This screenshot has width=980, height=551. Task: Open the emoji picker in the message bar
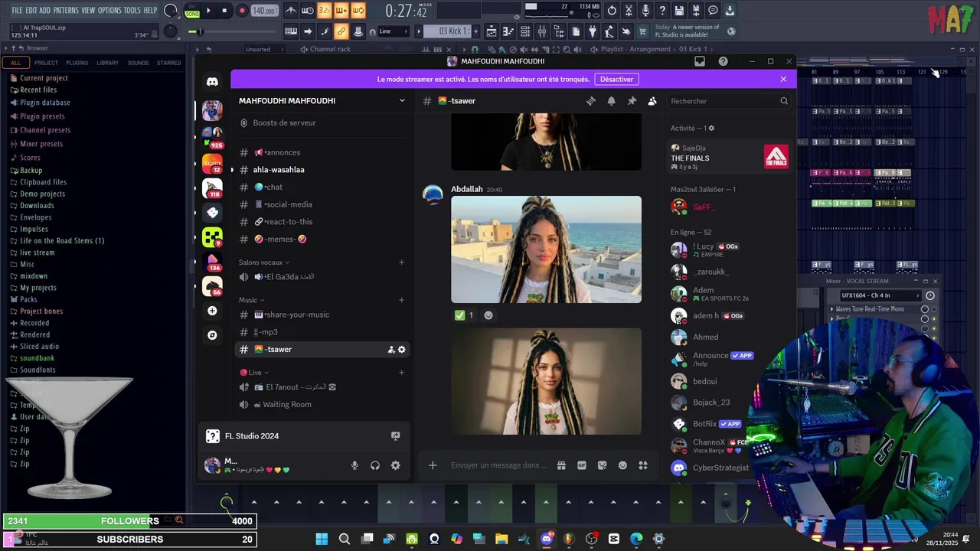click(x=622, y=465)
